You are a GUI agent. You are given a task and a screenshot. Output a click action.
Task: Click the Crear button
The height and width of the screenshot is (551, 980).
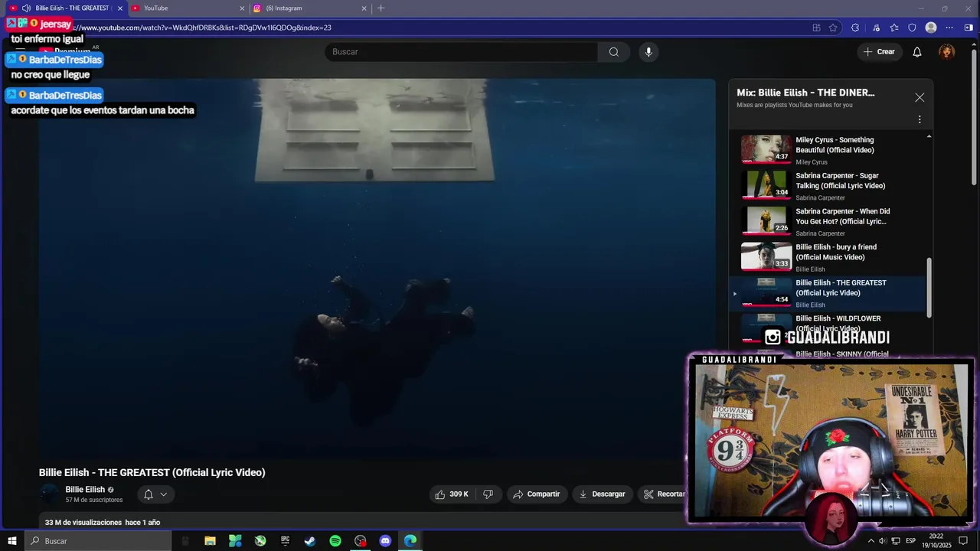879,52
